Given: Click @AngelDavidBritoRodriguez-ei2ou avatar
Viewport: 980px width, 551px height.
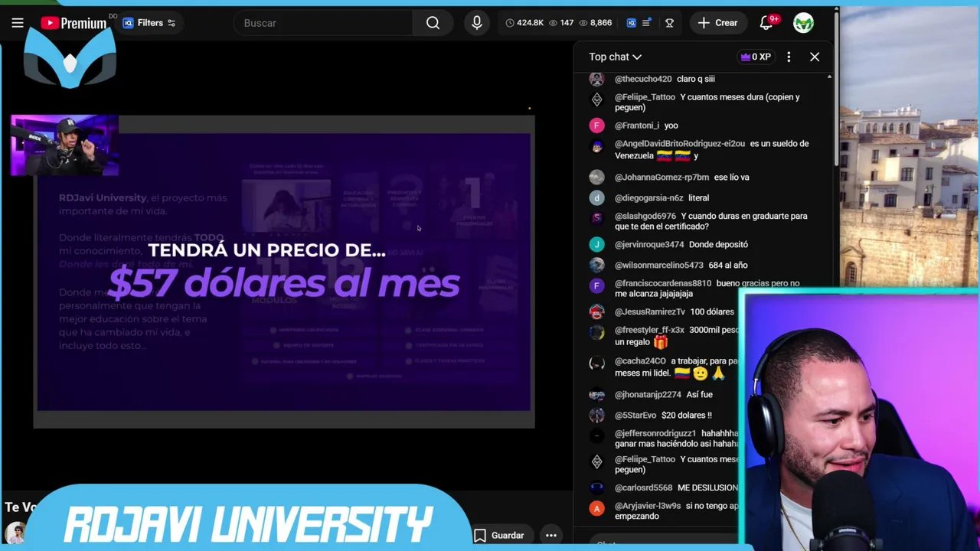Looking at the screenshot, I should pos(596,146).
